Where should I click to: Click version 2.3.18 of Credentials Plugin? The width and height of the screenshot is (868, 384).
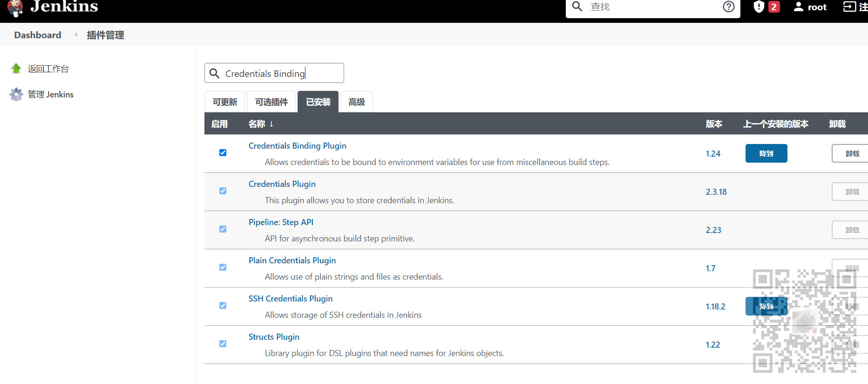(x=716, y=192)
